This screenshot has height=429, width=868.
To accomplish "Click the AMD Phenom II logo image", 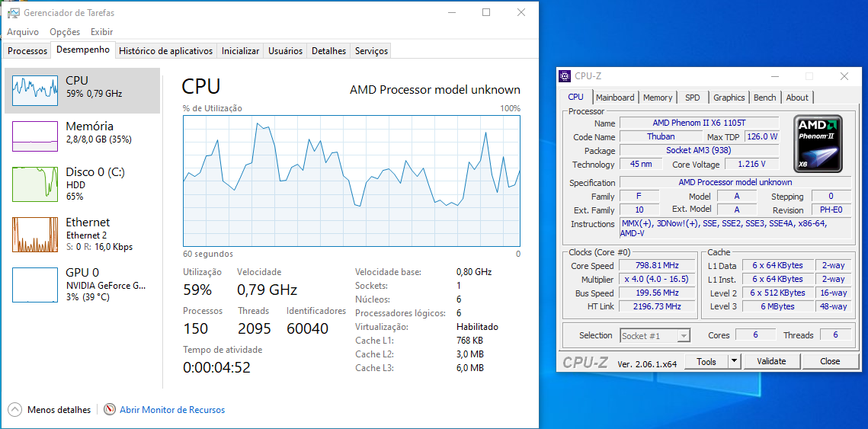I will [818, 143].
